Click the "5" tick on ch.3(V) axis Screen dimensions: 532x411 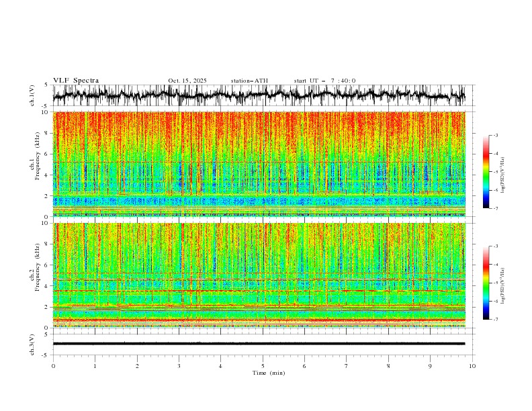click(x=46, y=334)
